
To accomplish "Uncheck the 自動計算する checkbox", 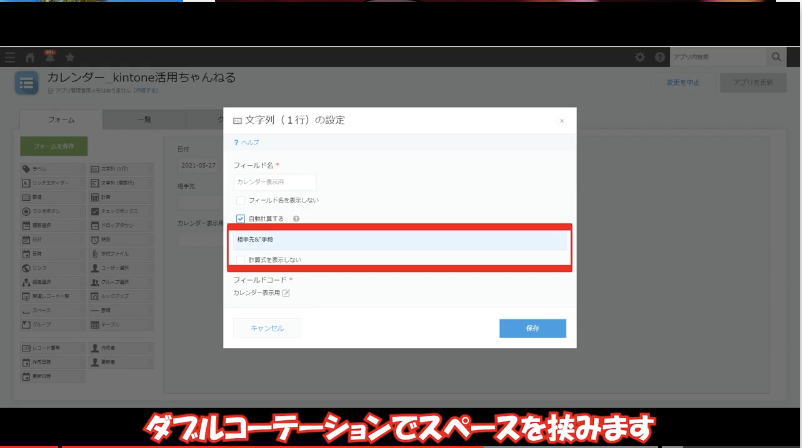I will (240, 218).
